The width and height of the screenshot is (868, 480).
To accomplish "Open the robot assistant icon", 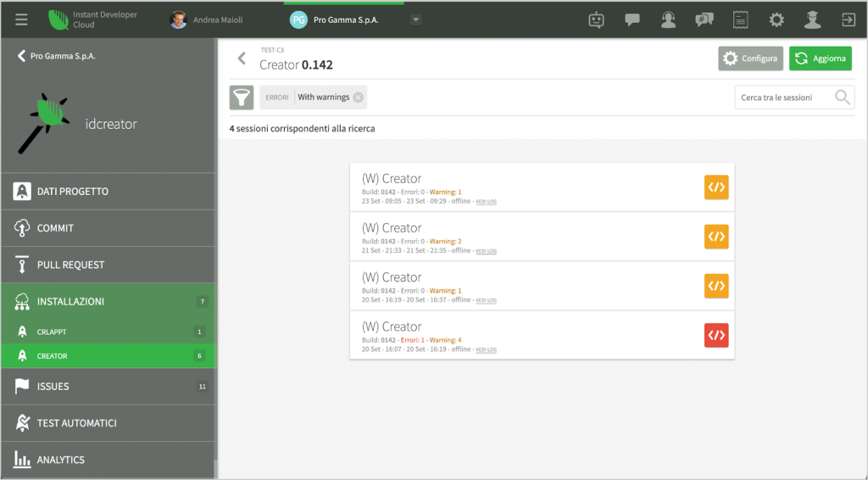I will [596, 20].
